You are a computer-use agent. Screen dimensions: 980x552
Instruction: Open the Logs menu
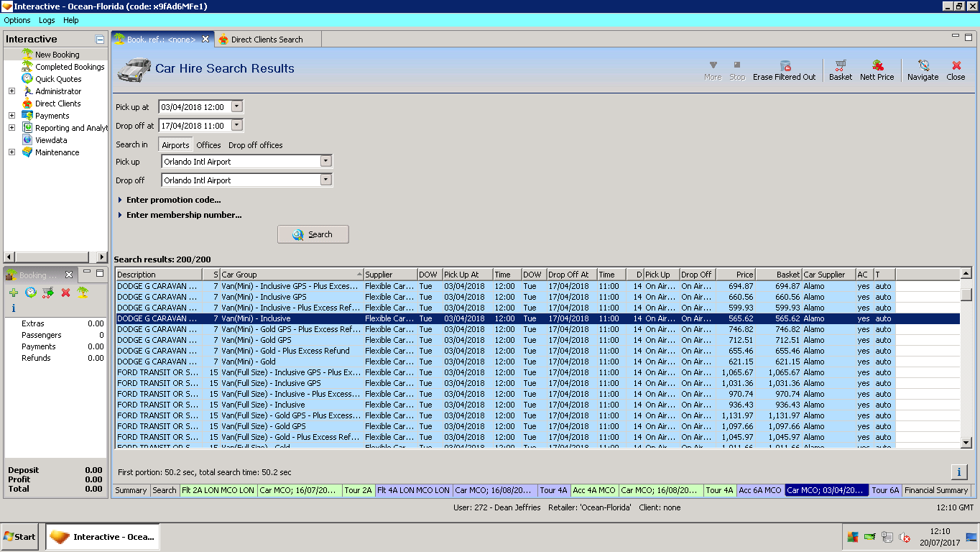(47, 20)
